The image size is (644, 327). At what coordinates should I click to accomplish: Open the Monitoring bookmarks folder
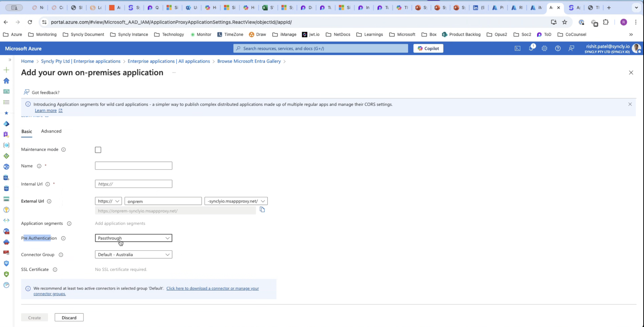(x=43, y=35)
